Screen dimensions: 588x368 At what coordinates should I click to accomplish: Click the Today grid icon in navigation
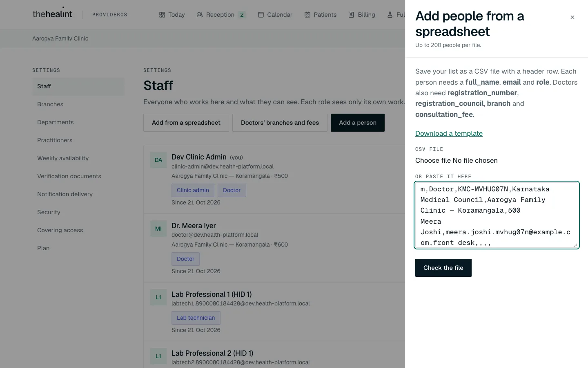point(162,15)
